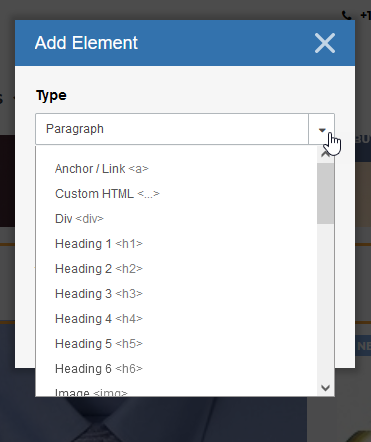Open the Type dropdown arrow
Screen dimensions: 371x442
[x=322, y=129]
